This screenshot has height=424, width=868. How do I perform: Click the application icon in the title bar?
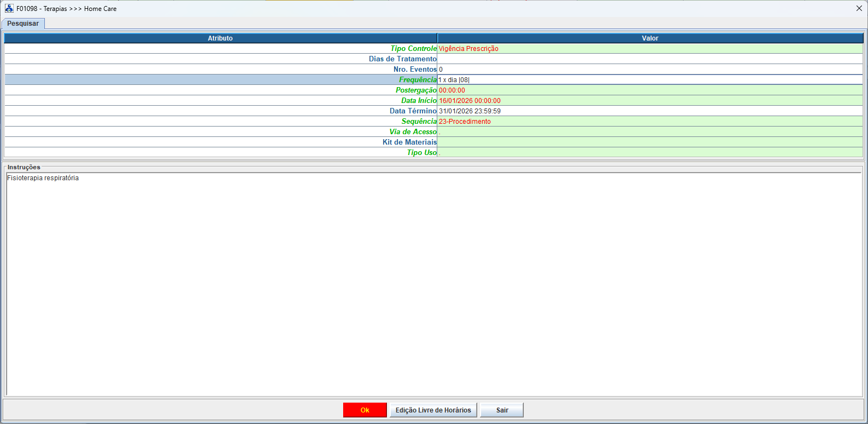9,8
